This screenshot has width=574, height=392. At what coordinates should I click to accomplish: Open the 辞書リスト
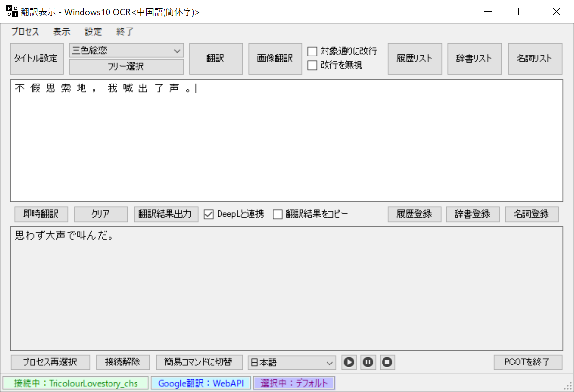[x=474, y=58]
